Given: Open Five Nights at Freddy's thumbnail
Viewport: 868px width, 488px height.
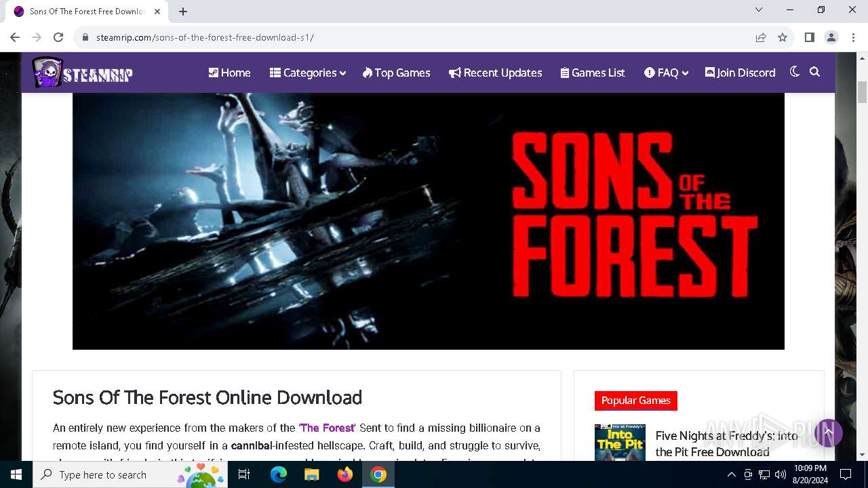Looking at the screenshot, I should (x=620, y=443).
